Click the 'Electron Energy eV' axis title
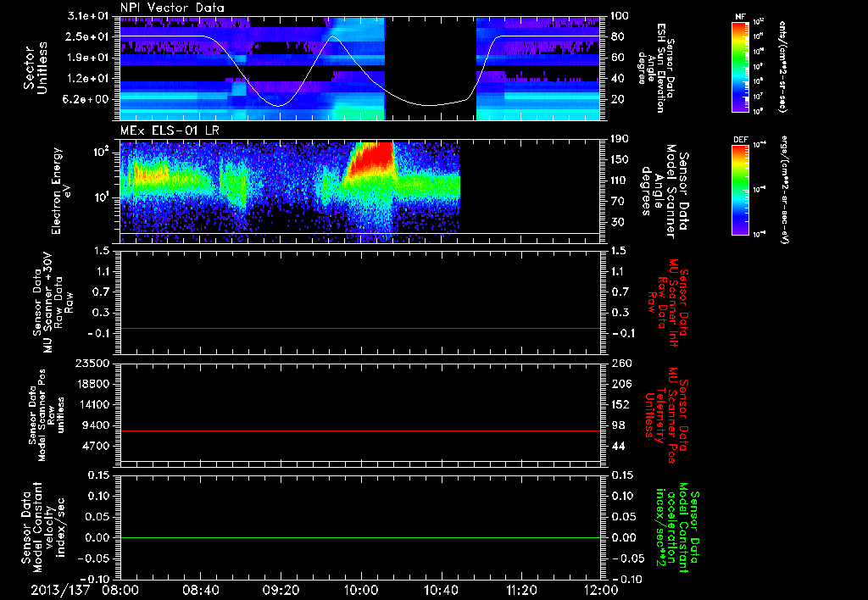Screen dimensions: 868x600 pos(60,191)
